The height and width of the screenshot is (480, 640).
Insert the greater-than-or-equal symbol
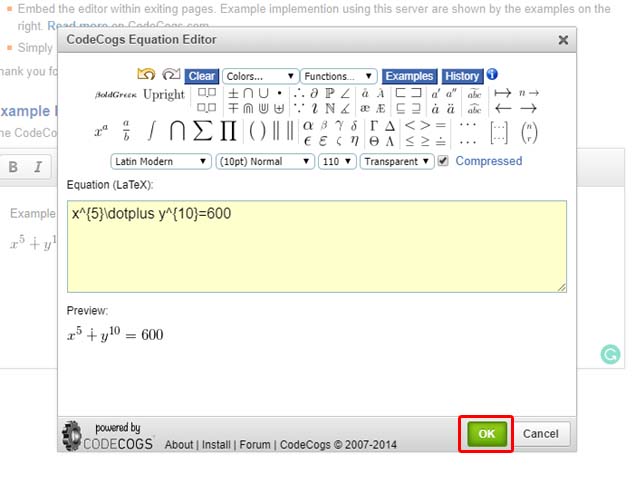pos(425,141)
